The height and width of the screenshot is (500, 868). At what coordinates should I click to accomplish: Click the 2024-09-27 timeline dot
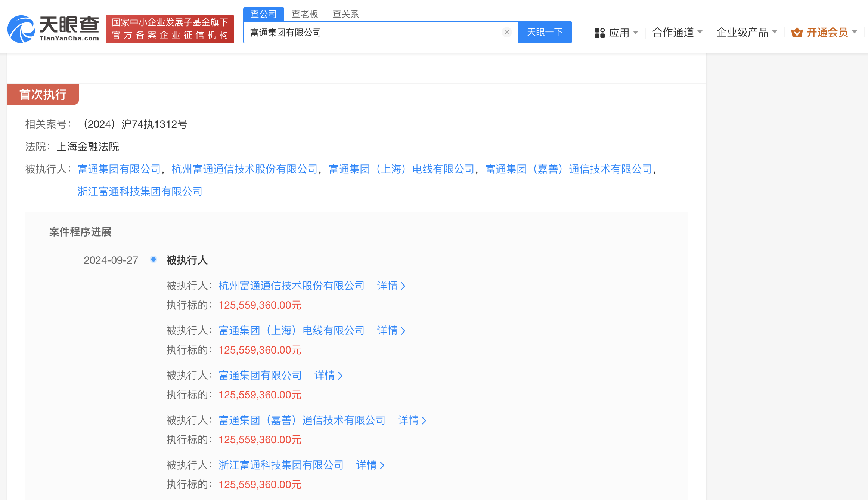click(153, 259)
